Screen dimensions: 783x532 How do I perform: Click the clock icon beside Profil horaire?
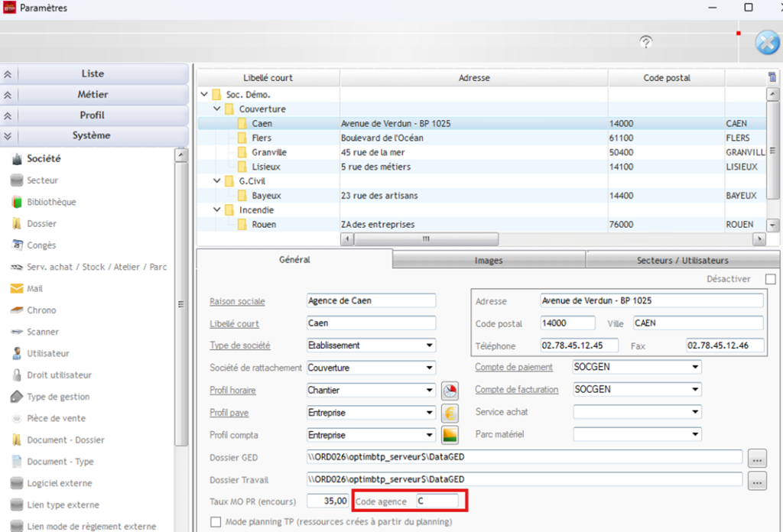[x=450, y=391]
